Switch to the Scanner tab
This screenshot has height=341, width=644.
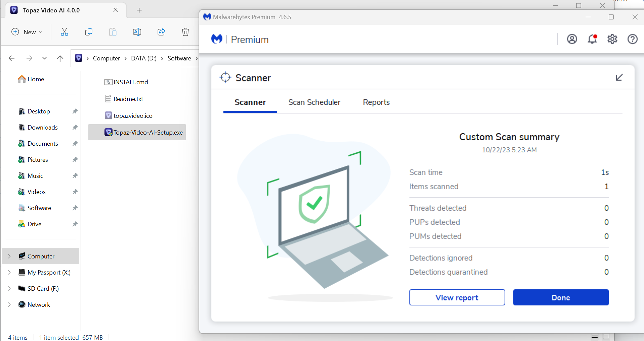(250, 102)
